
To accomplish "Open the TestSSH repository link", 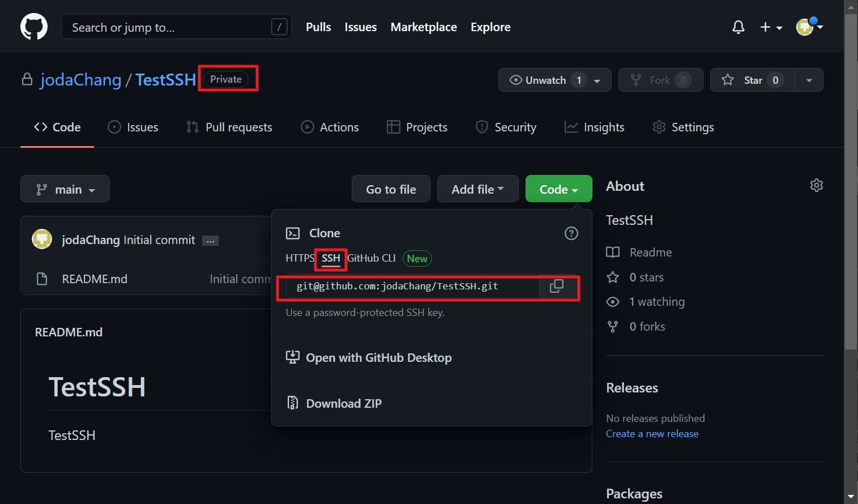I will [x=165, y=80].
